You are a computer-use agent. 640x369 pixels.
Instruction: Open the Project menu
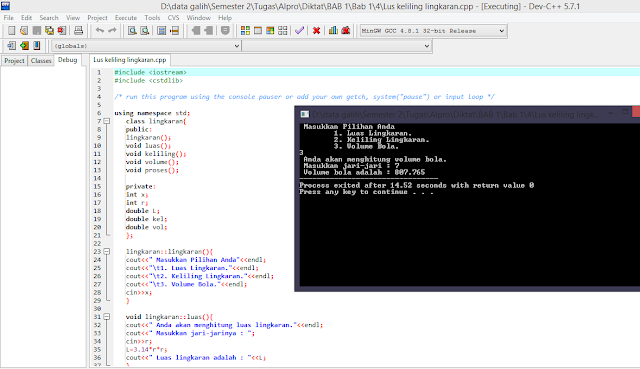(98, 18)
